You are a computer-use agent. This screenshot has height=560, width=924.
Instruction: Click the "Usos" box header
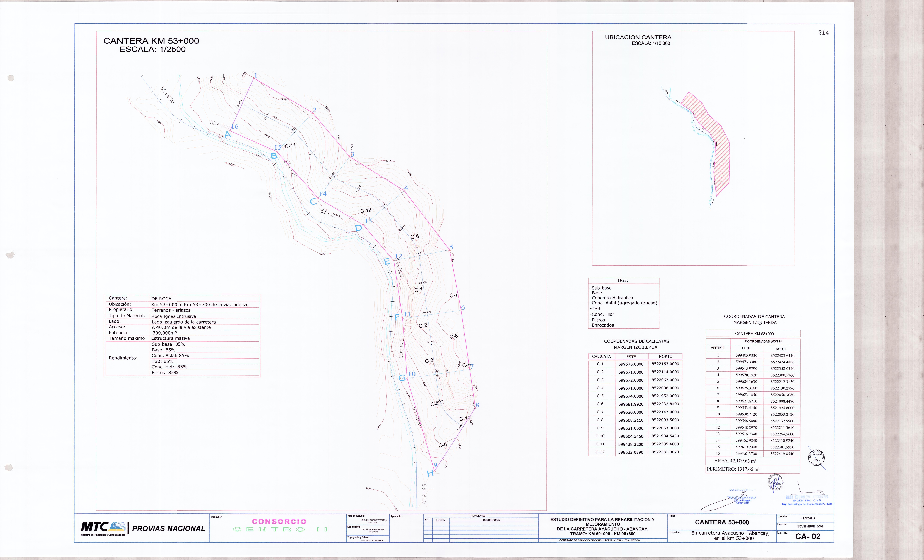point(623,281)
